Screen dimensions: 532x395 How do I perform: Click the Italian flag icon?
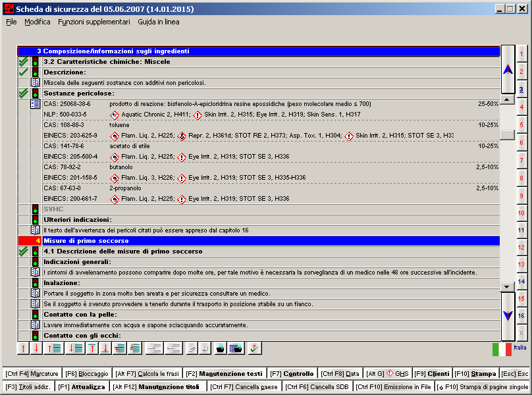tap(502, 348)
